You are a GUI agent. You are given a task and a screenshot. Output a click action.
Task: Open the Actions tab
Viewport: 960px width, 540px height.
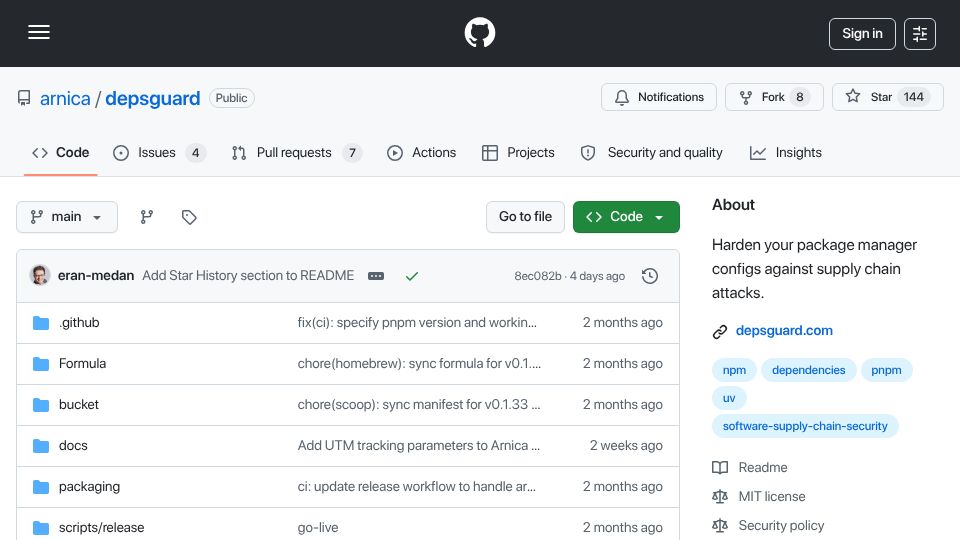[421, 152]
